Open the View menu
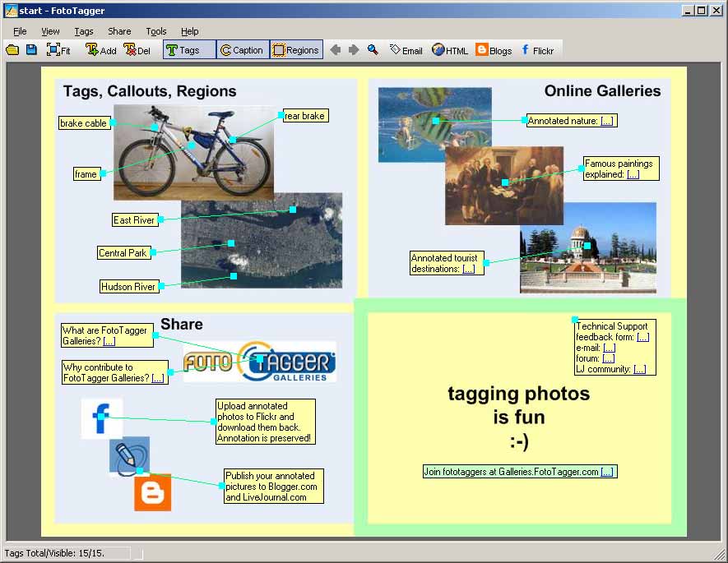728x563 pixels. pos(50,31)
